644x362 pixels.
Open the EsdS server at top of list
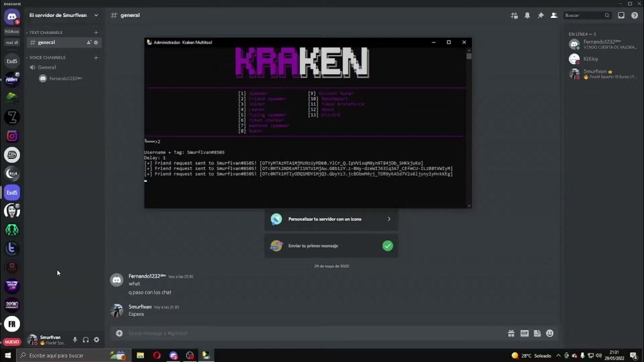(12, 61)
